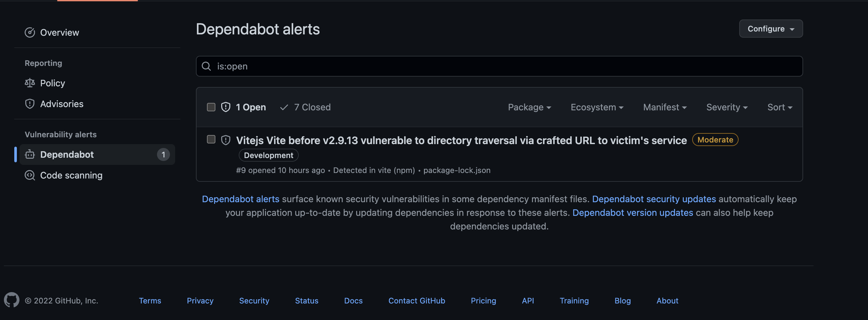Open the Configure menu

pos(771,29)
